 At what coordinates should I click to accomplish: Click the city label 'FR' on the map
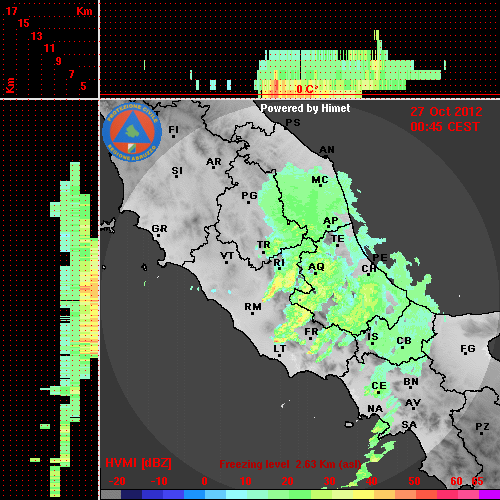(311, 332)
